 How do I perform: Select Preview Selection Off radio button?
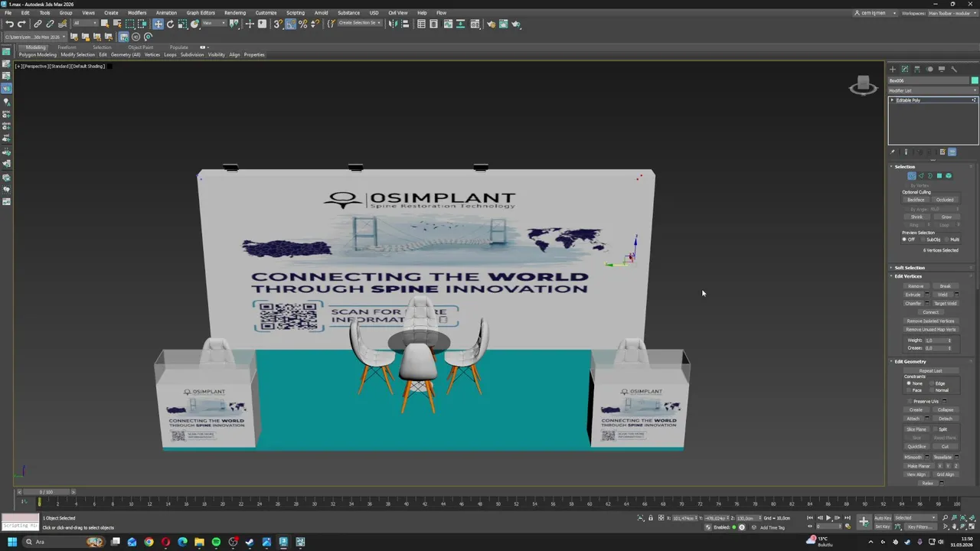point(904,240)
